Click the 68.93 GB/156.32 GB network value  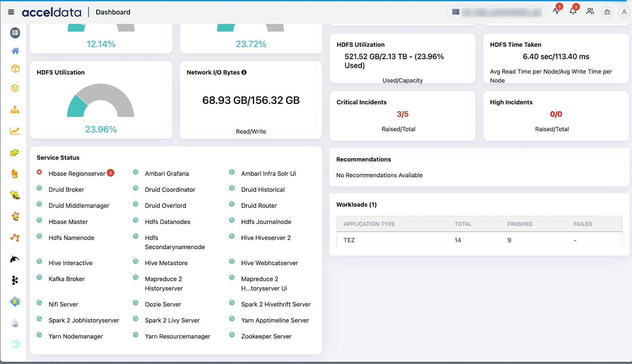click(x=251, y=100)
